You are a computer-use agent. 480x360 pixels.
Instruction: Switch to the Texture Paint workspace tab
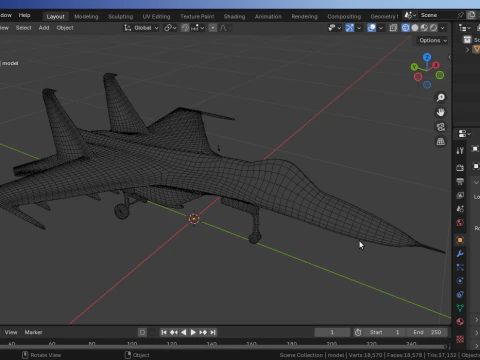coord(197,16)
